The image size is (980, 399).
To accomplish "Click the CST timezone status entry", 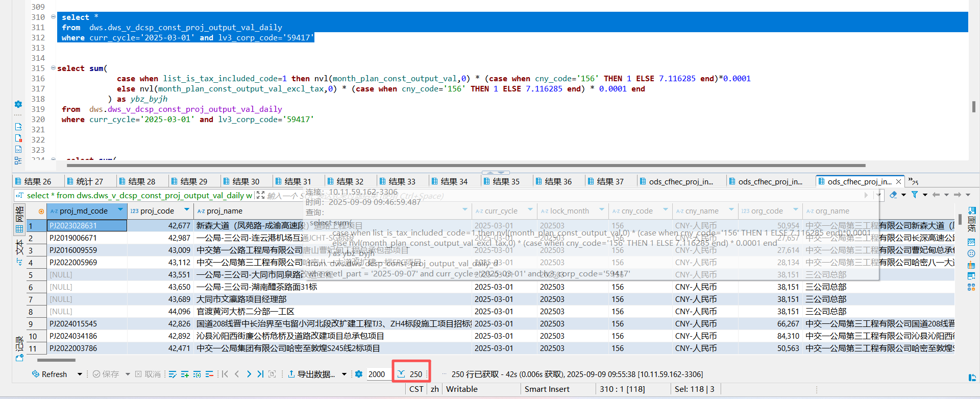I will click(x=416, y=389).
